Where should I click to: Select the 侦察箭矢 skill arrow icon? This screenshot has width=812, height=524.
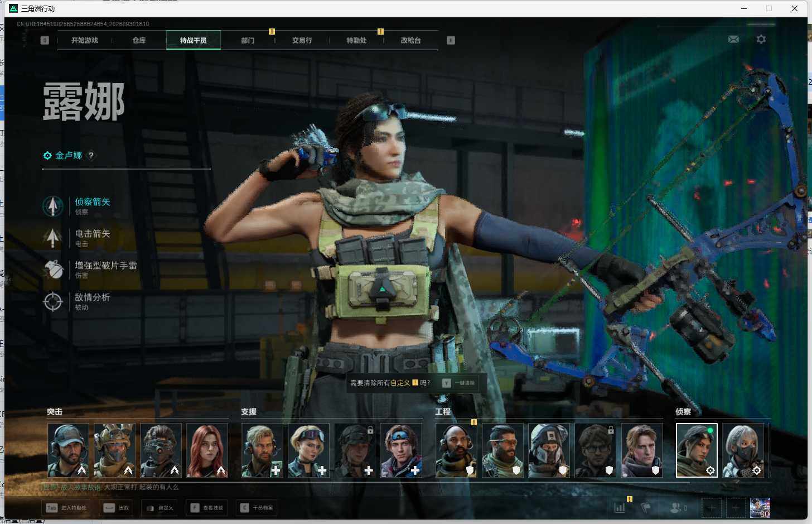[x=53, y=206]
